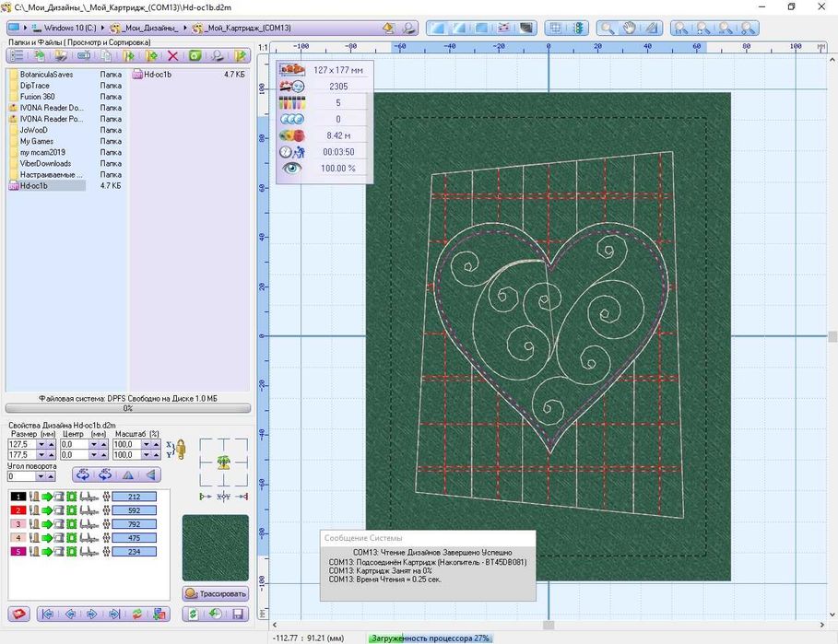
Task: Toggle the eye visibility icon at 100.00 %
Action: pyautogui.click(x=292, y=170)
